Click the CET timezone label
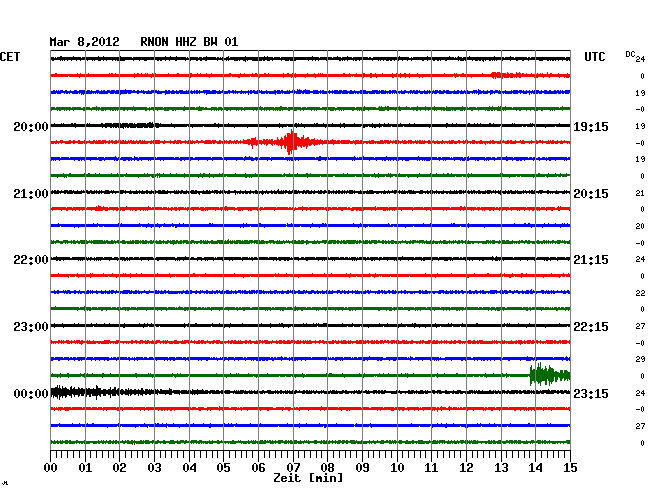This screenshot has width=650, height=494. [10, 57]
